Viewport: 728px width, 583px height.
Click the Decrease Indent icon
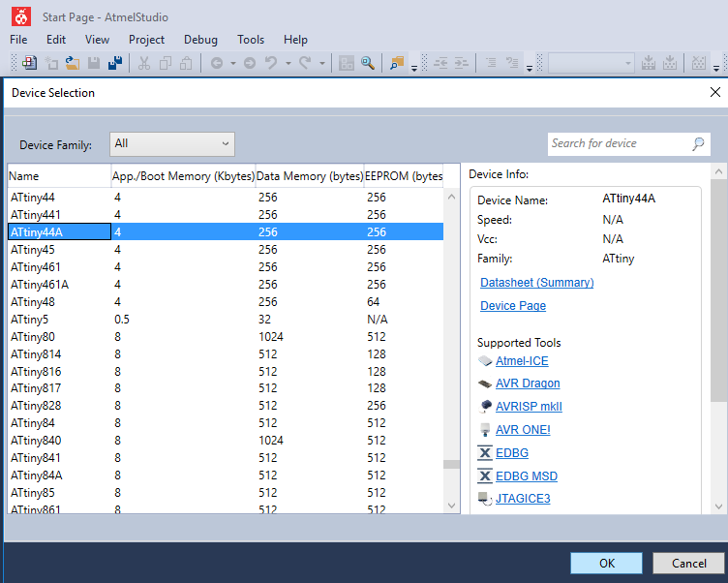[x=440, y=63]
